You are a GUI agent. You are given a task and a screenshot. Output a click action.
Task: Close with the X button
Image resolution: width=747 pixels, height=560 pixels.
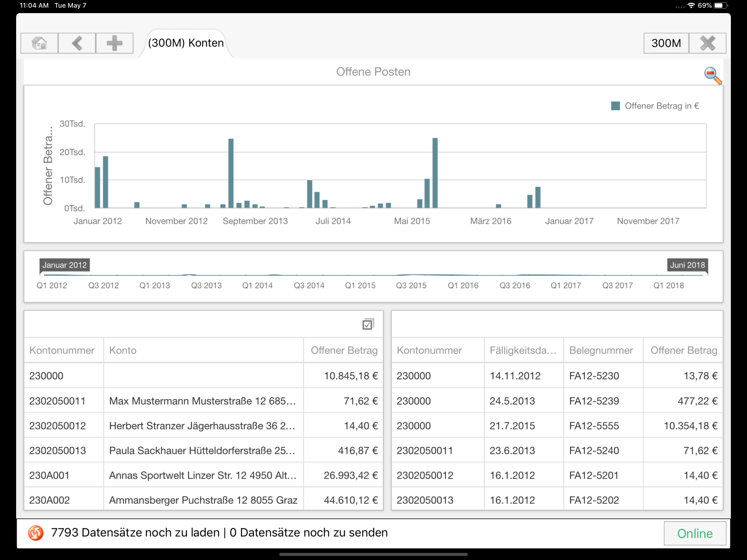(707, 43)
